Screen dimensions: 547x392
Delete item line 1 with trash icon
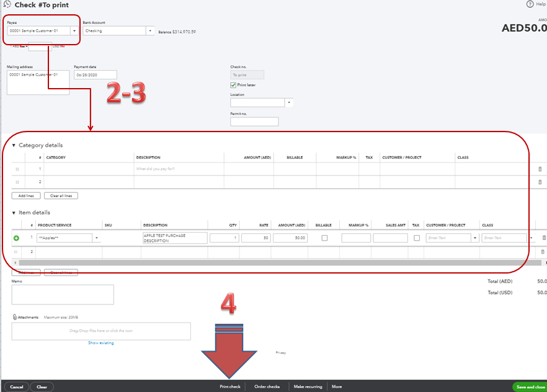pyautogui.click(x=544, y=238)
